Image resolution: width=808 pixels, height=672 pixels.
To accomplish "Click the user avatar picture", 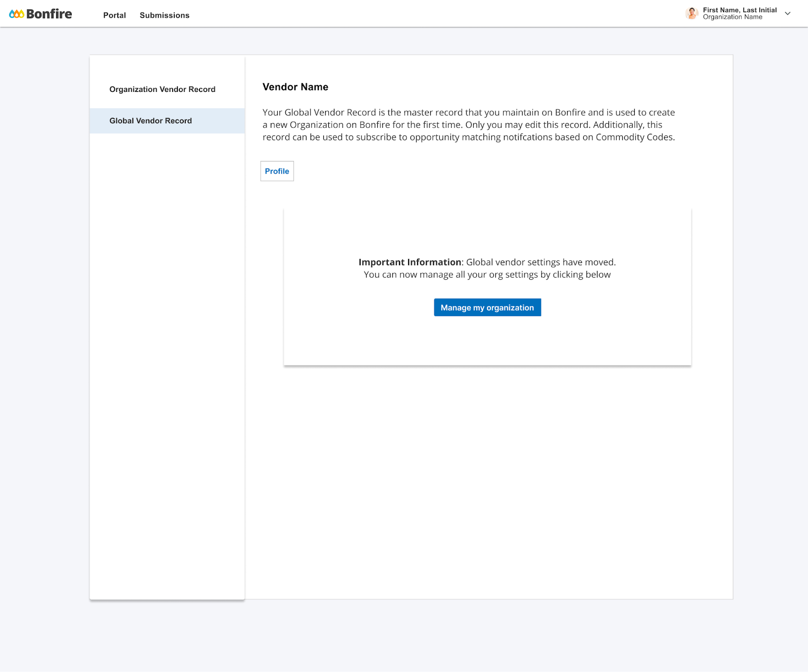I will coord(692,14).
